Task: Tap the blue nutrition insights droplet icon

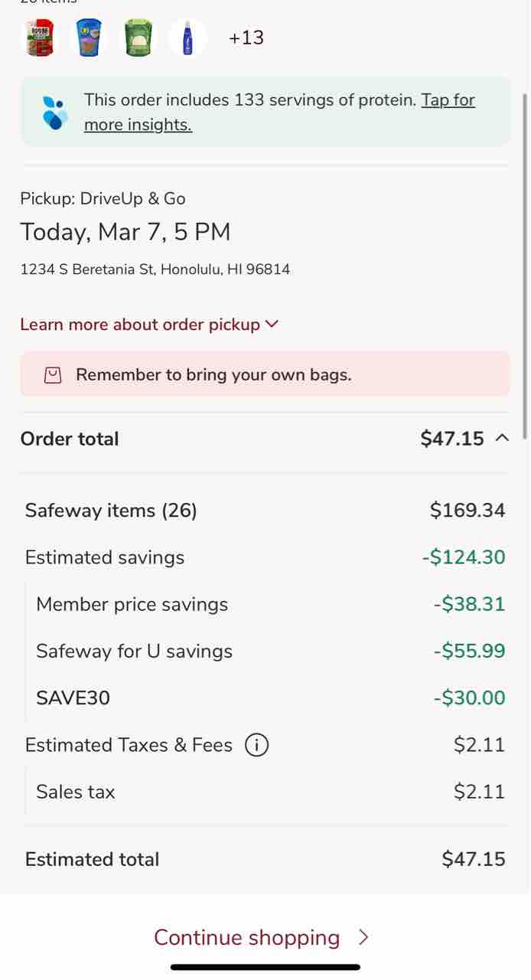Action: 54,112
